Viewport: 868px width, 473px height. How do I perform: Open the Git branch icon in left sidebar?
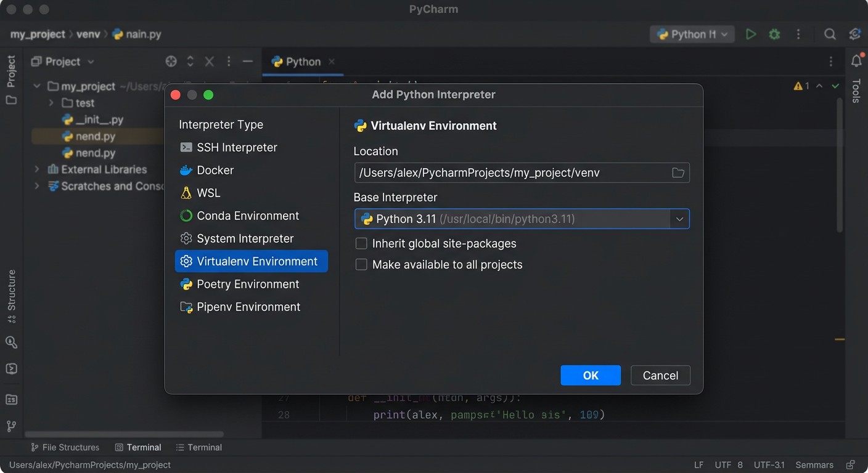(x=11, y=426)
